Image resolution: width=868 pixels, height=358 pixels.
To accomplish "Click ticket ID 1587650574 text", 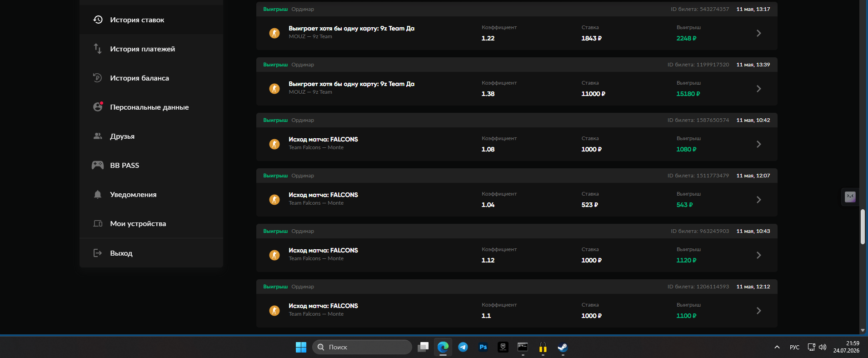I will [698, 120].
